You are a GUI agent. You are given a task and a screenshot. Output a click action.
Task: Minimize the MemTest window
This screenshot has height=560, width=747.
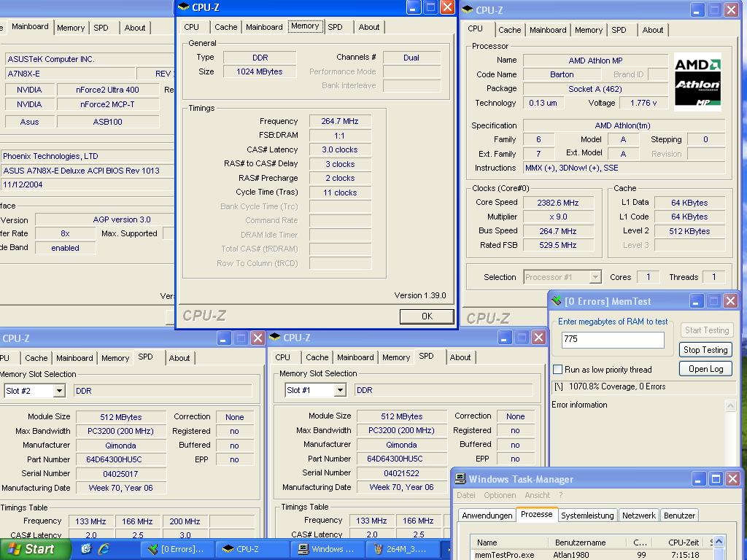(696, 301)
